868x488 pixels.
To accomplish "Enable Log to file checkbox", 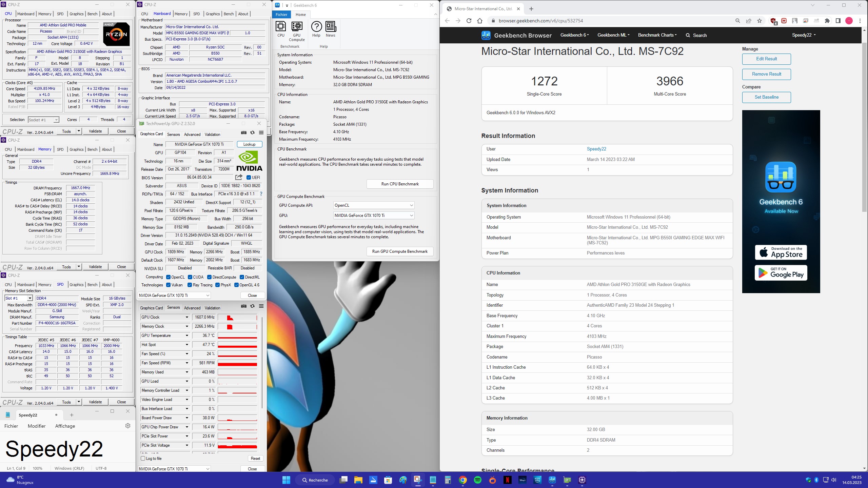I will click(x=143, y=458).
